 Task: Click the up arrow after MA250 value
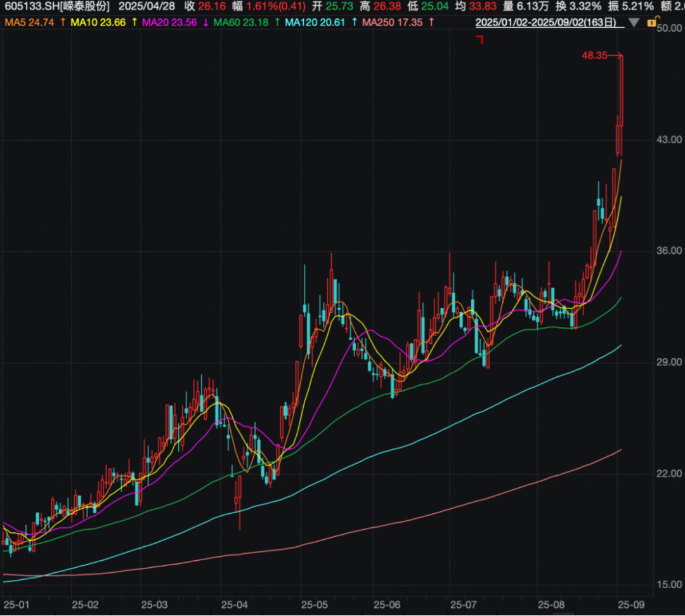(432, 22)
